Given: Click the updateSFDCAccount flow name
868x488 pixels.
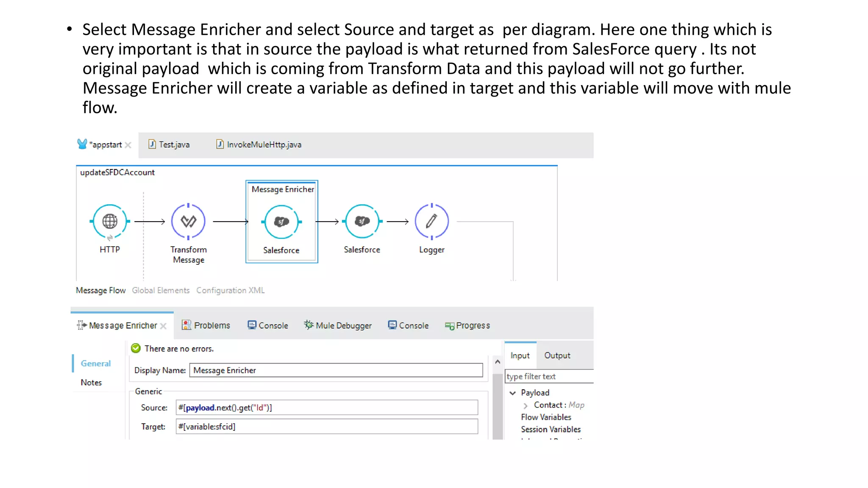Looking at the screenshot, I should (x=117, y=172).
